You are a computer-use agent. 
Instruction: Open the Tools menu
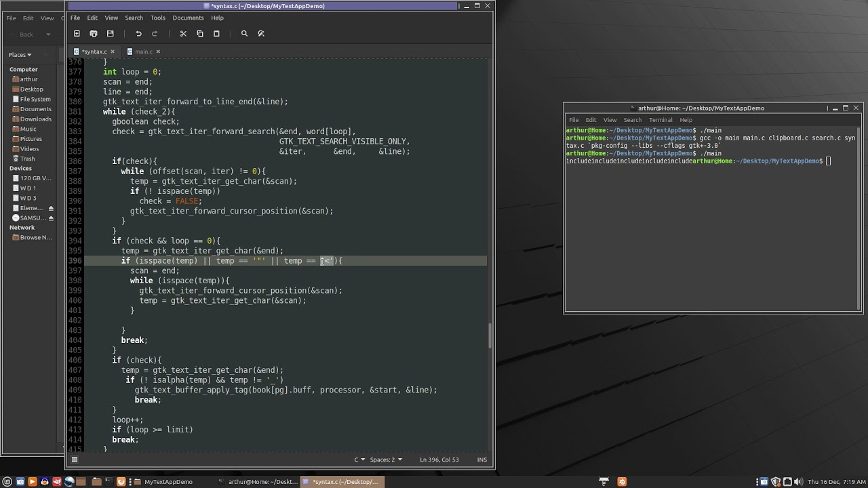point(157,18)
